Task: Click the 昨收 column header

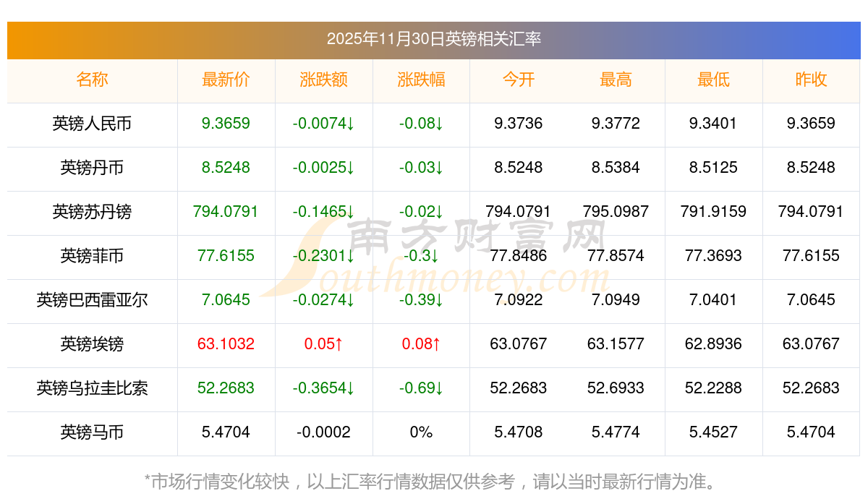Action: (811, 80)
